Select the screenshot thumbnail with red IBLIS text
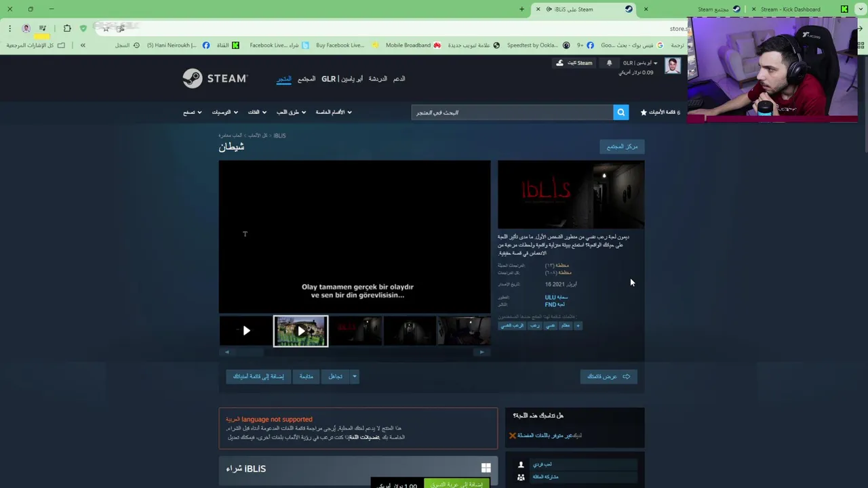868x488 pixels. [355, 331]
